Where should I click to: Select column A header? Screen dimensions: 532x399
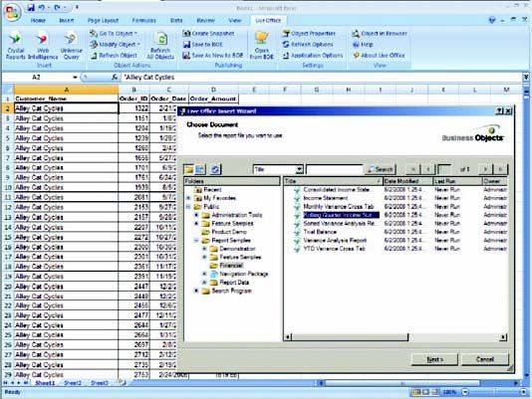[x=66, y=90]
